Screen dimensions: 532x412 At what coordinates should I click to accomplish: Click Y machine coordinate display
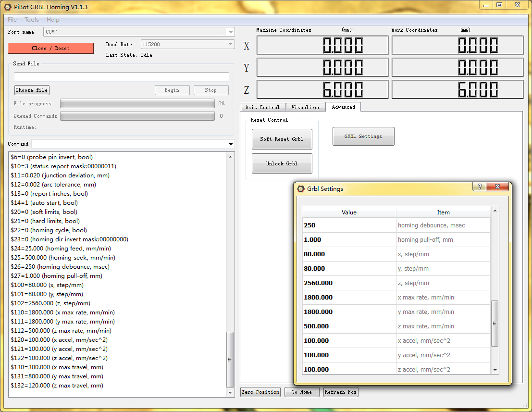click(322, 67)
